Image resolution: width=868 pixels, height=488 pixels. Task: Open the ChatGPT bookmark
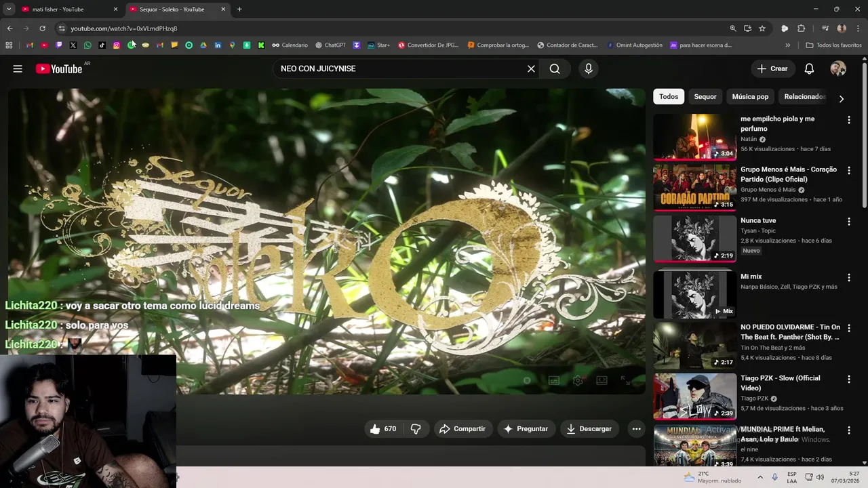[331, 45]
